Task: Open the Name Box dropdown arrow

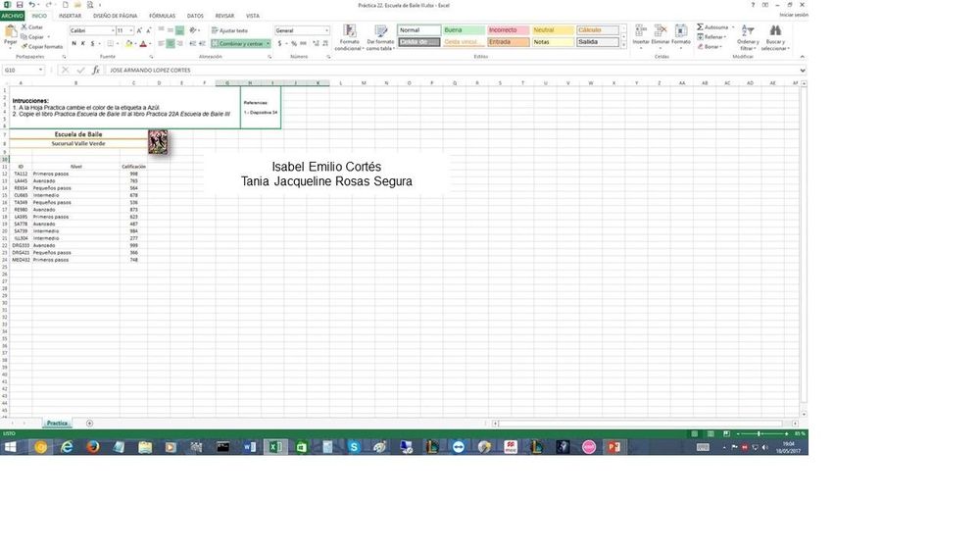Action: [41, 71]
